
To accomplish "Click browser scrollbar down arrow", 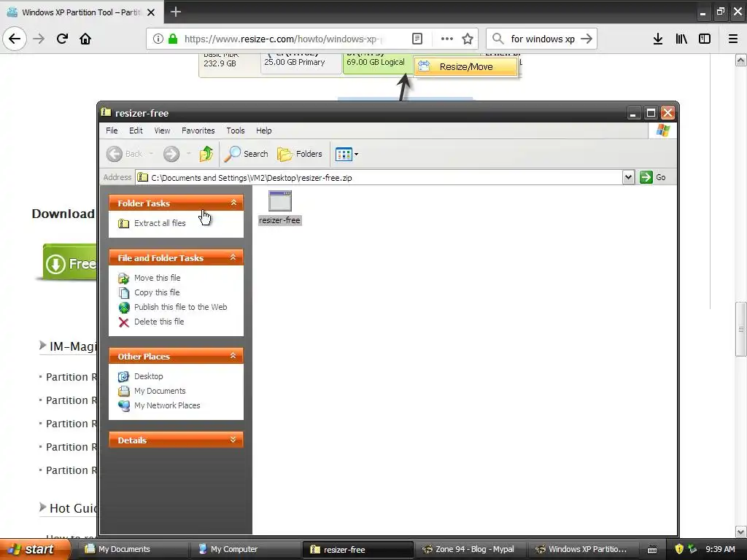I will (741, 532).
